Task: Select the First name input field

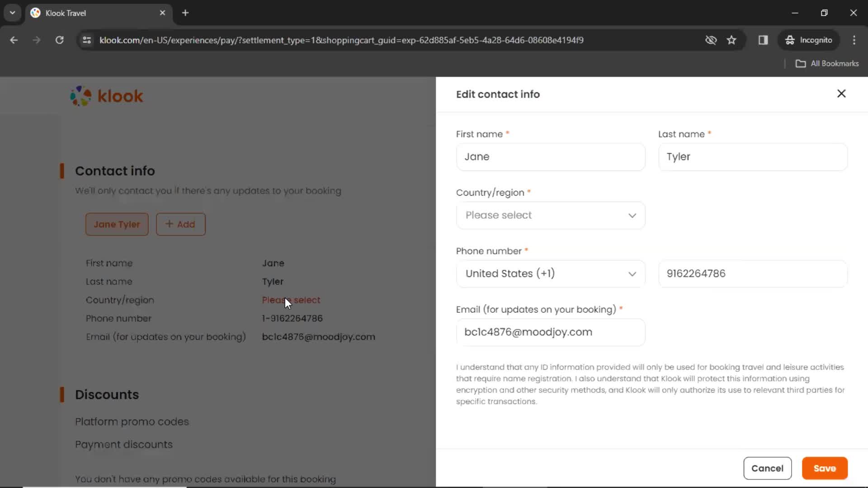Action: click(x=550, y=156)
